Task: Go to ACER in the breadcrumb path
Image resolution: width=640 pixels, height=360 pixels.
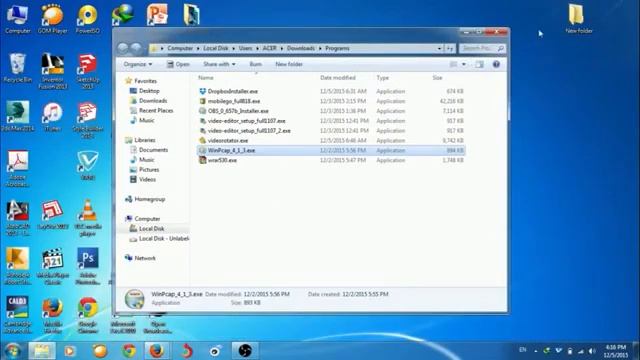Action: coord(269,48)
